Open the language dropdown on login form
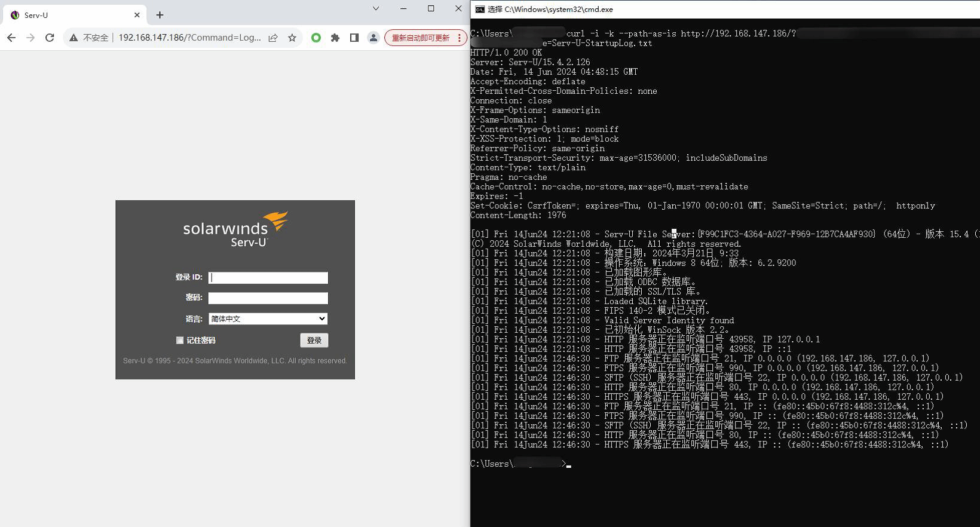The width and height of the screenshot is (980, 527). [268, 319]
